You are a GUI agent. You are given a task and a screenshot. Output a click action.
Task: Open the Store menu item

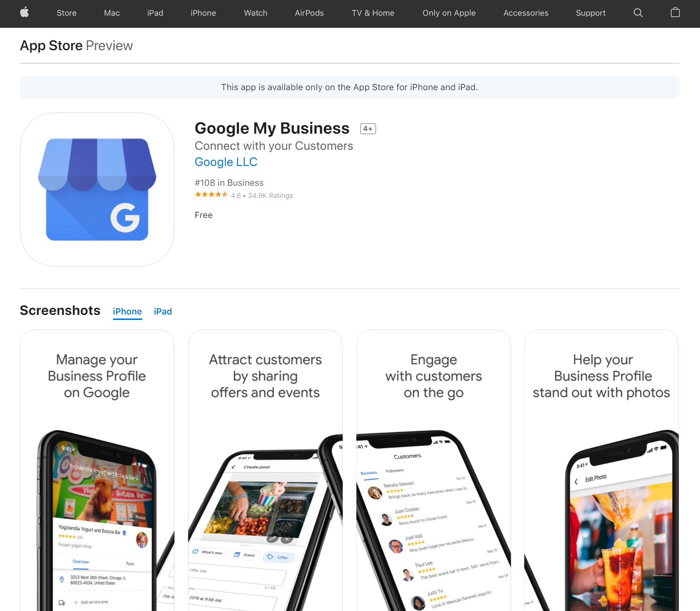click(x=66, y=13)
